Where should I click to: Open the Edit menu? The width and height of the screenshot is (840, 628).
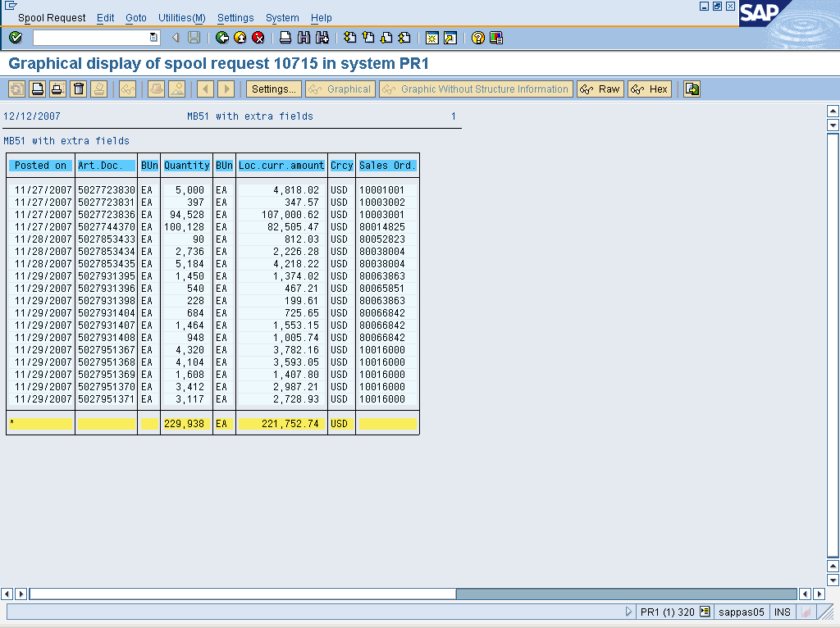point(106,18)
